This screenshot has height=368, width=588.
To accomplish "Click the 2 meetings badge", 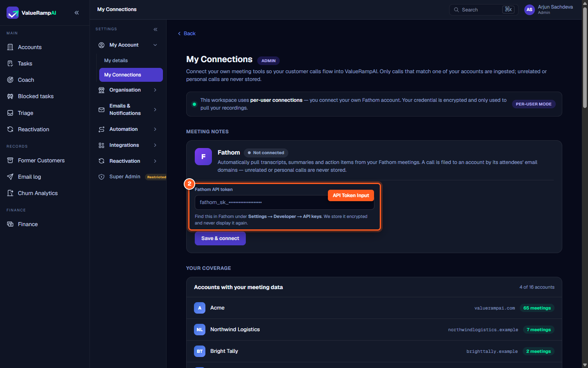I will tap(539, 351).
